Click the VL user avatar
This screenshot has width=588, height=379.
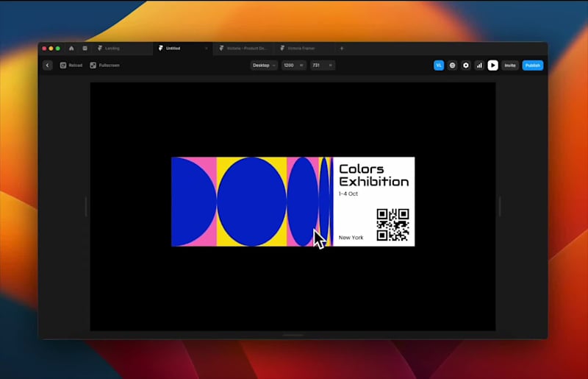click(x=439, y=65)
